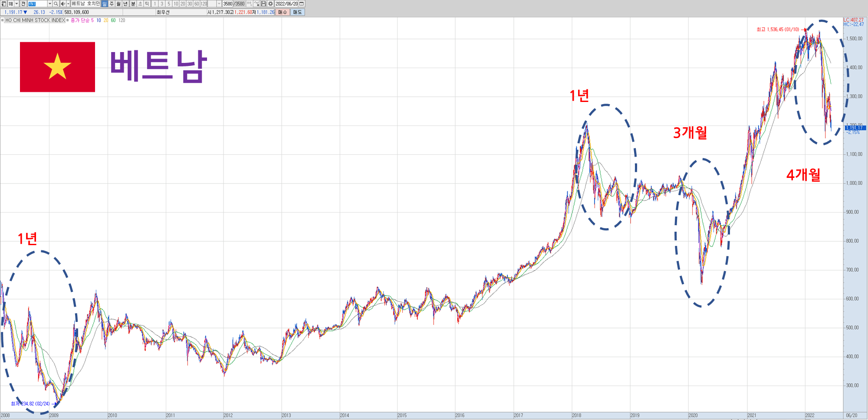This screenshot has width=868, height=420.
Task: Click the 06/20 date label at axis end
Action: click(852, 415)
